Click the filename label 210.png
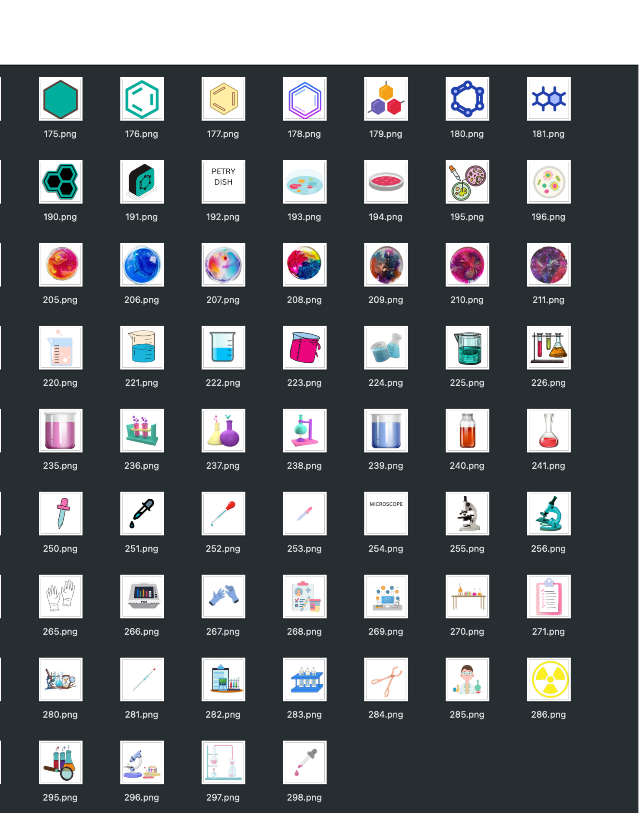This screenshot has width=644, height=834. (467, 300)
